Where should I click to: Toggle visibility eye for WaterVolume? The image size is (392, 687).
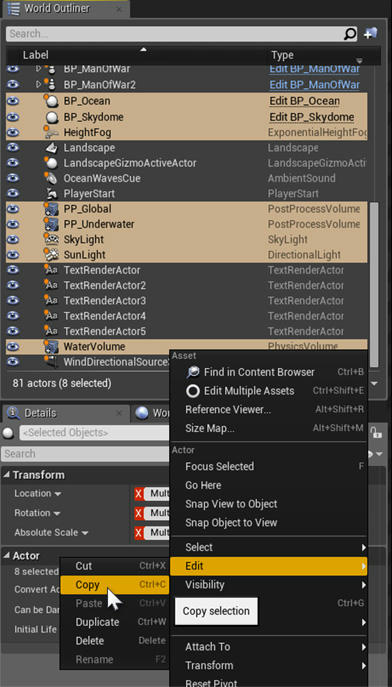coord(13,346)
